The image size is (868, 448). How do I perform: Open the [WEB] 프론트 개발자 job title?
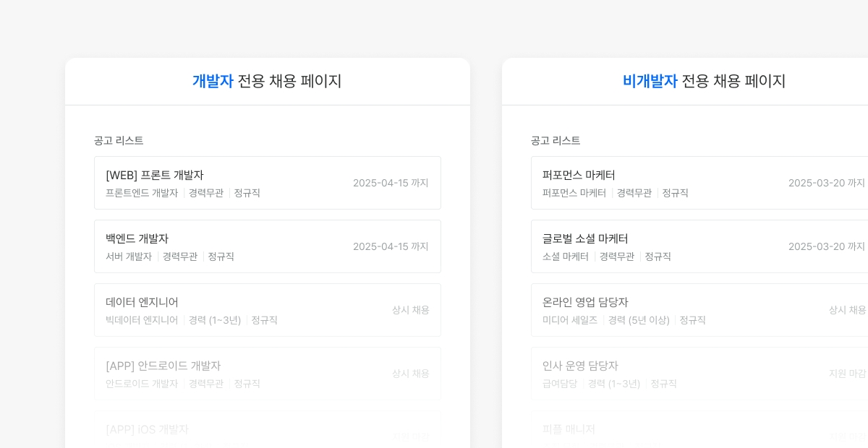coord(155,175)
